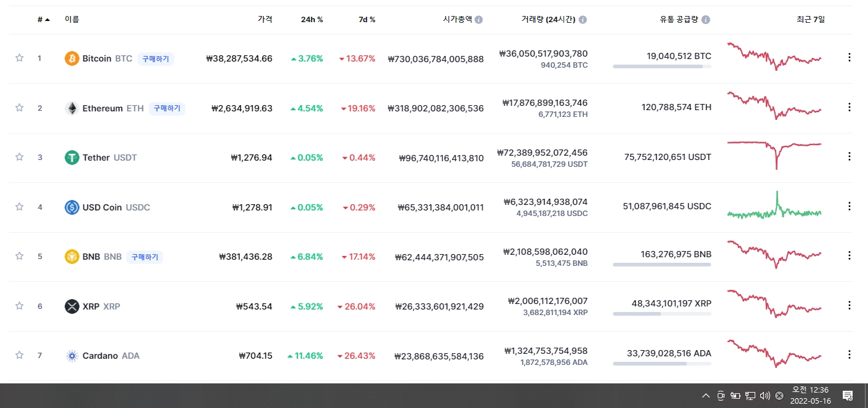Open Bitcoin 7-day sparkline chart

click(x=774, y=57)
